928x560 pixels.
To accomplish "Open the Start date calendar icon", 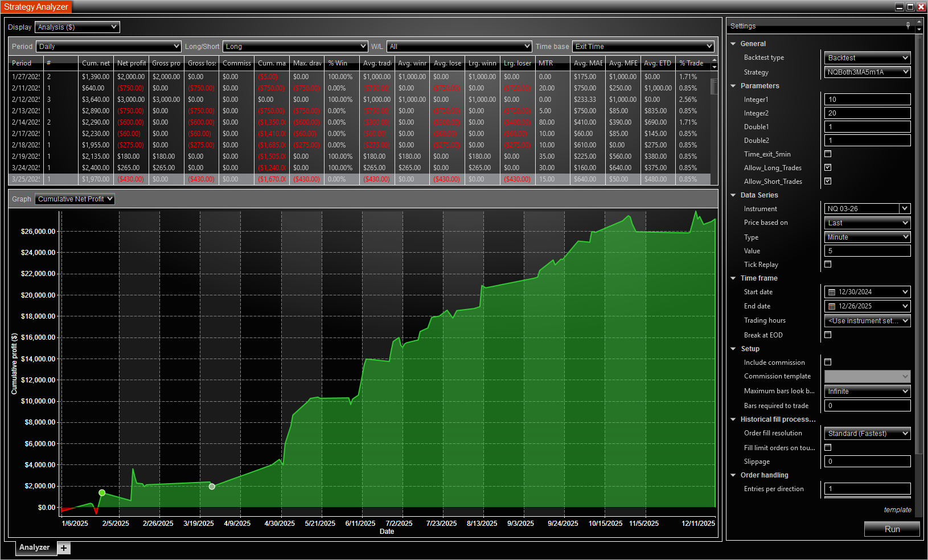I will coord(832,293).
